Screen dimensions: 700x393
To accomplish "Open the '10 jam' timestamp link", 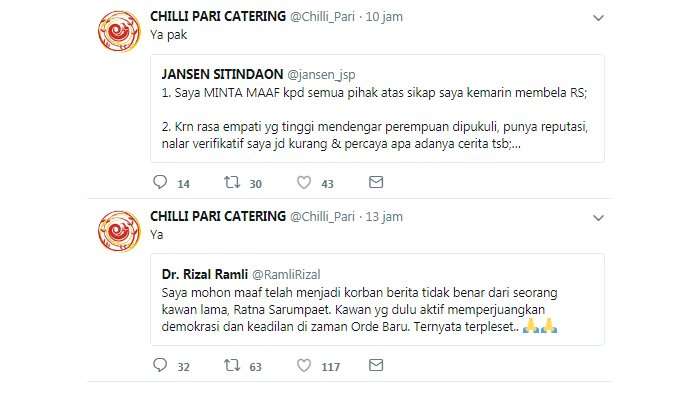I will point(384,17).
